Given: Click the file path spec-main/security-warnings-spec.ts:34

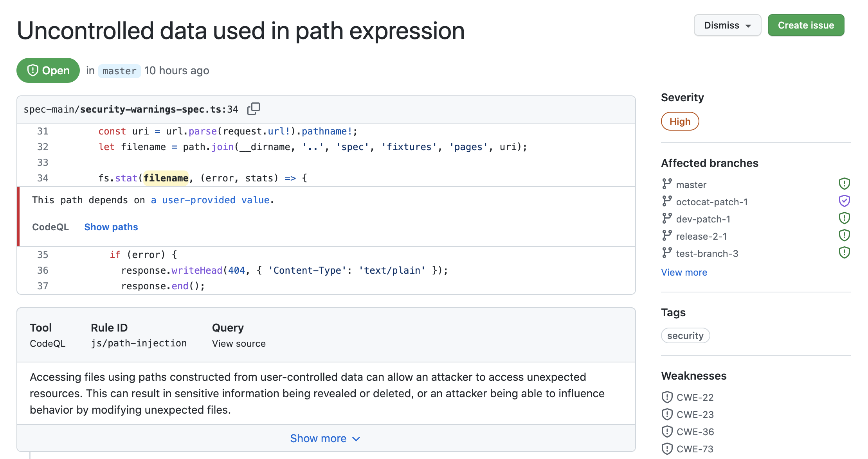Looking at the screenshot, I should tap(131, 109).
